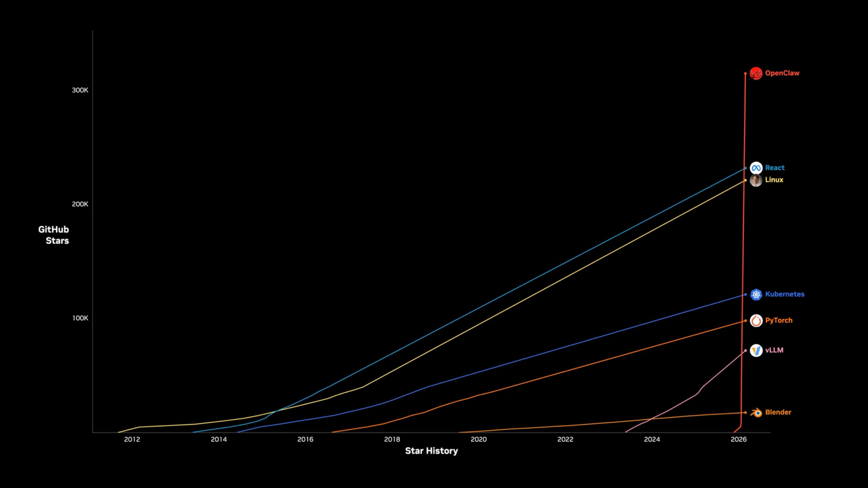Click the Blender logo icon
868x488 pixels.
click(x=756, y=413)
